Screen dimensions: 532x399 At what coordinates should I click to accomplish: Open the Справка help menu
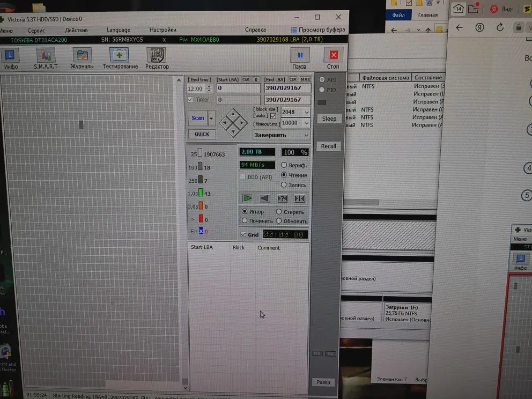[255, 30]
